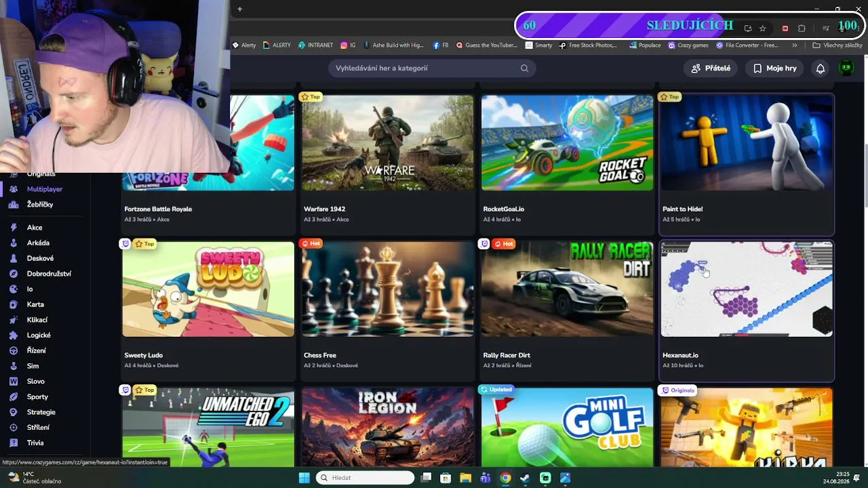Click the Karta cards icon
Image resolution: width=868 pixels, height=488 pixels.
(13, 304)
